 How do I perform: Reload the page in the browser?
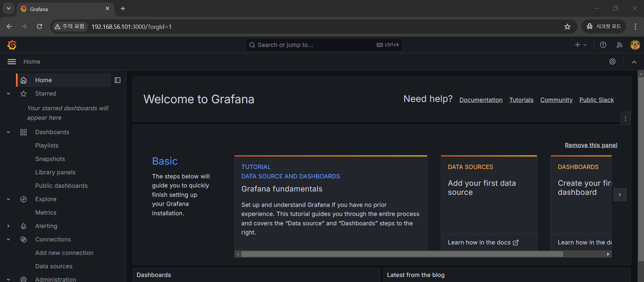39,26
